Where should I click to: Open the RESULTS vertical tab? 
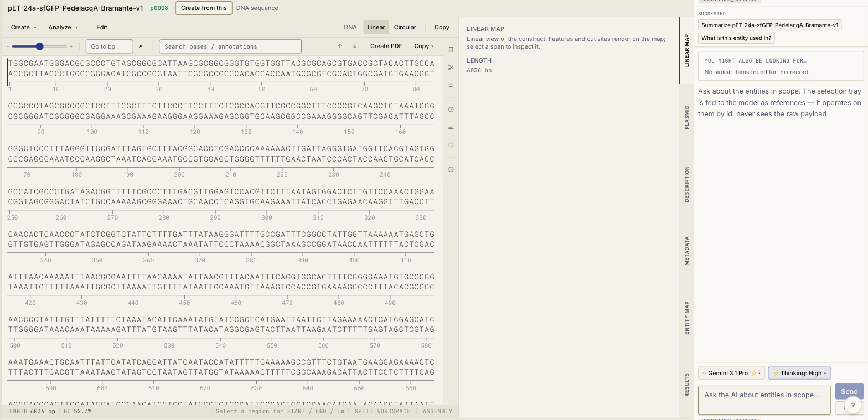(687, 385)
